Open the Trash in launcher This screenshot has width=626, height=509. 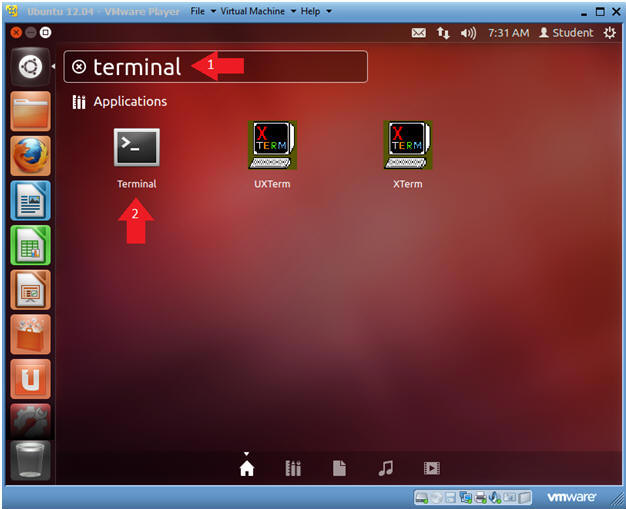tap(30, 460)
